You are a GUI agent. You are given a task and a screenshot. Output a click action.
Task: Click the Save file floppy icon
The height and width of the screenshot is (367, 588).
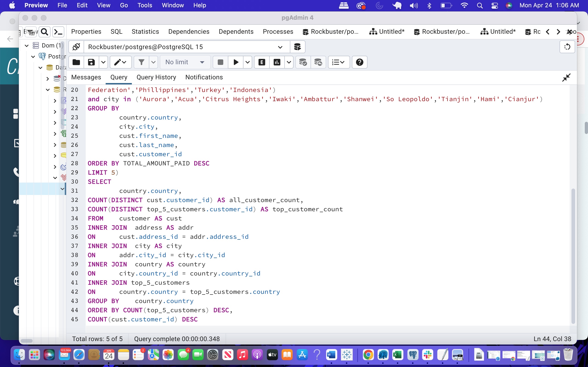coord(91,62)
